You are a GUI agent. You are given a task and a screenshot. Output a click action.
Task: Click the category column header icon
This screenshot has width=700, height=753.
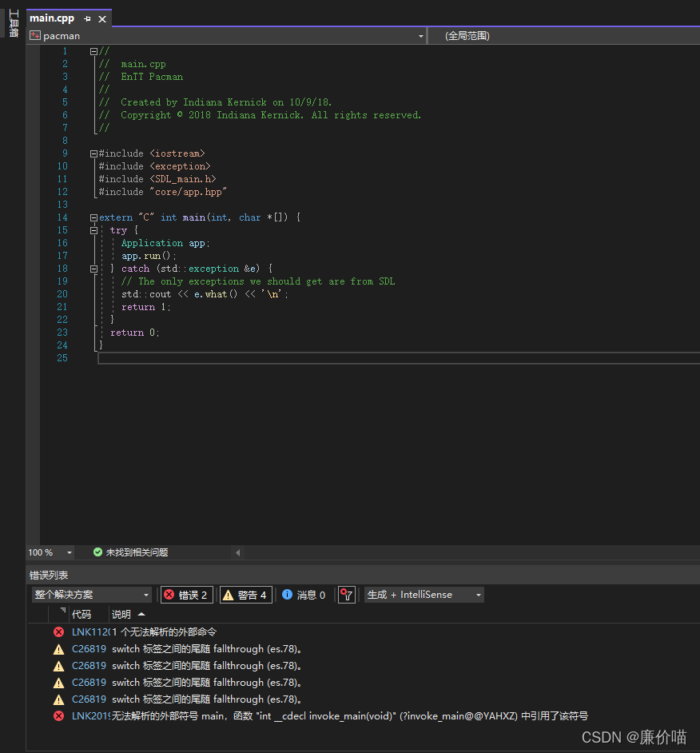[x=63, y=611]
